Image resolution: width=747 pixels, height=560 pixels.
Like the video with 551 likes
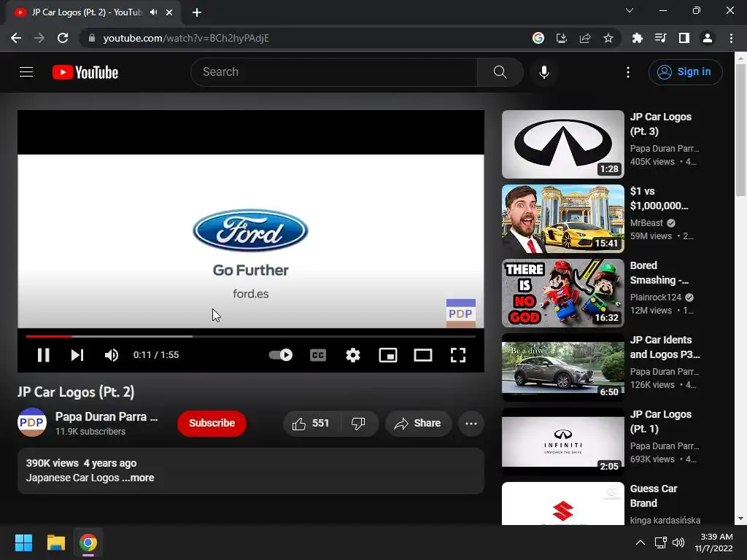(311, 424)
